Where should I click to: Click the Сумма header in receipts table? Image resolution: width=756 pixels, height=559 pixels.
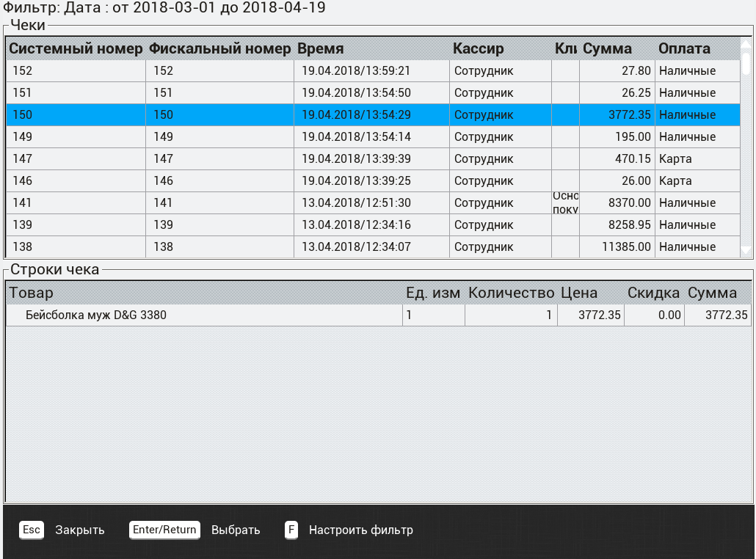617,48
